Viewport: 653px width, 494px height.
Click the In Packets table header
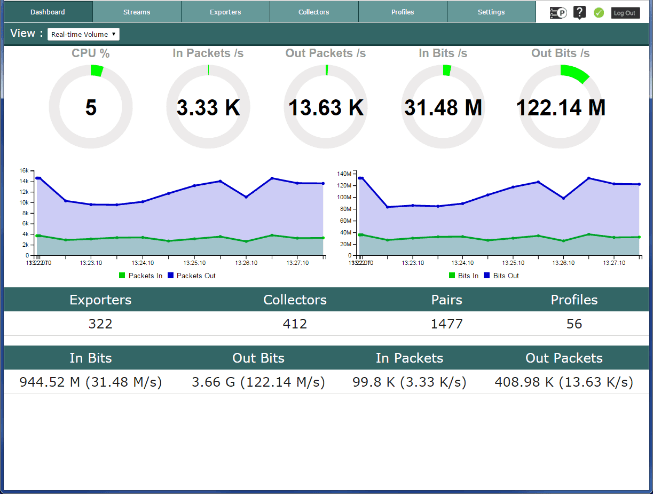409,358
